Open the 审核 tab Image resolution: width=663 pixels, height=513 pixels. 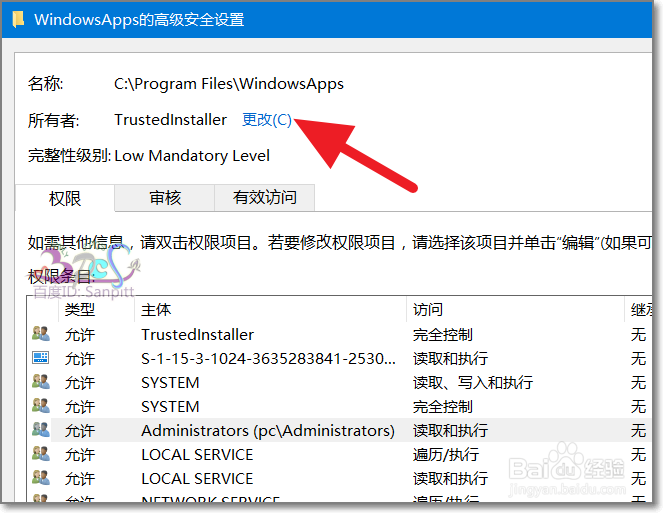165,198
